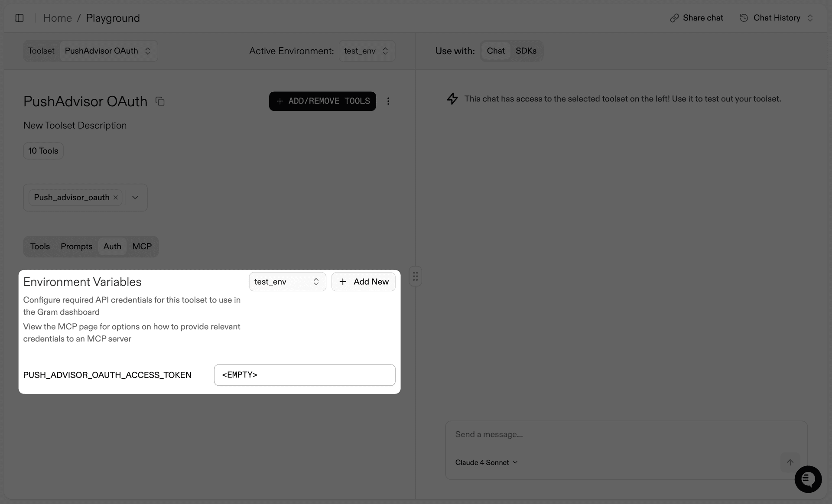Remove the Push_advisor_oauth chip with its X
Viewport: 832px width, 504px height.
[116, 197]
